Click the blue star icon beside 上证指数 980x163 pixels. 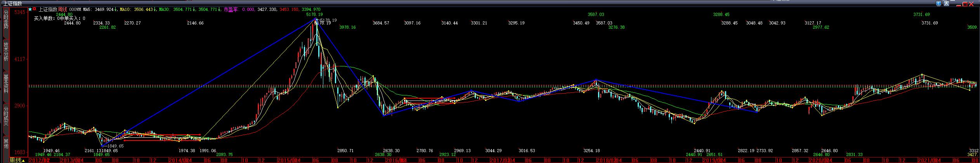coord(30,9)
